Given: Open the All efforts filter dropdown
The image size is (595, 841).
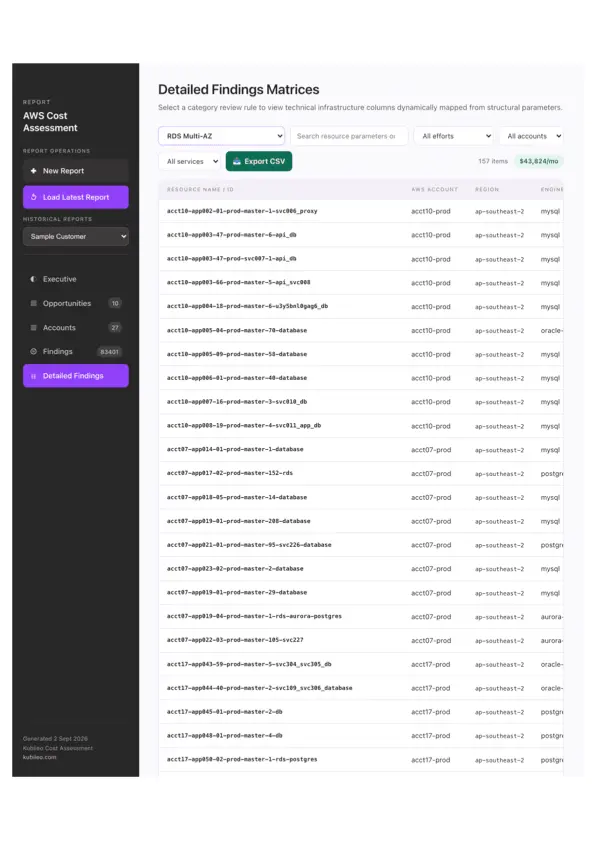Looking at the screenshot, I should (454, 136).
